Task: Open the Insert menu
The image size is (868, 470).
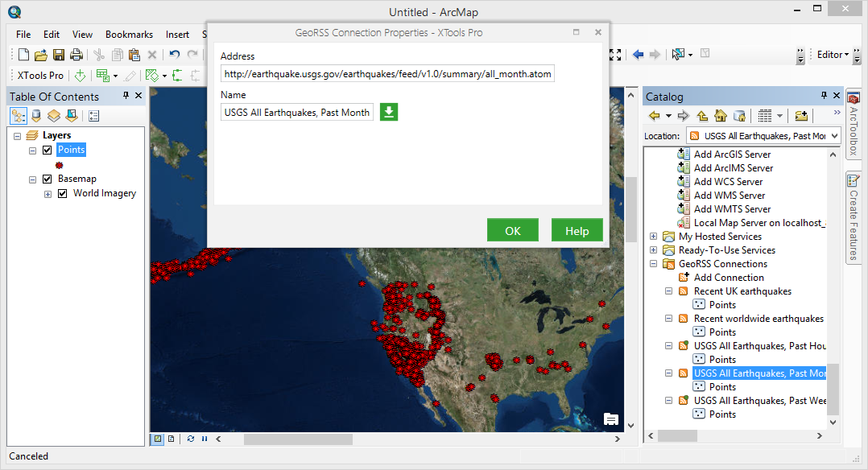Action: 177,35
